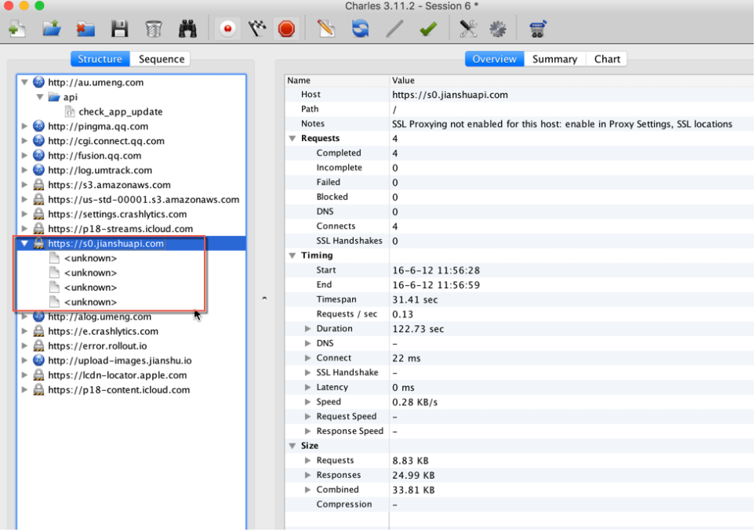Click the Settings gear icon in the toolbar
The height and width of the screenshot is (532, 756).
(498, 29)
